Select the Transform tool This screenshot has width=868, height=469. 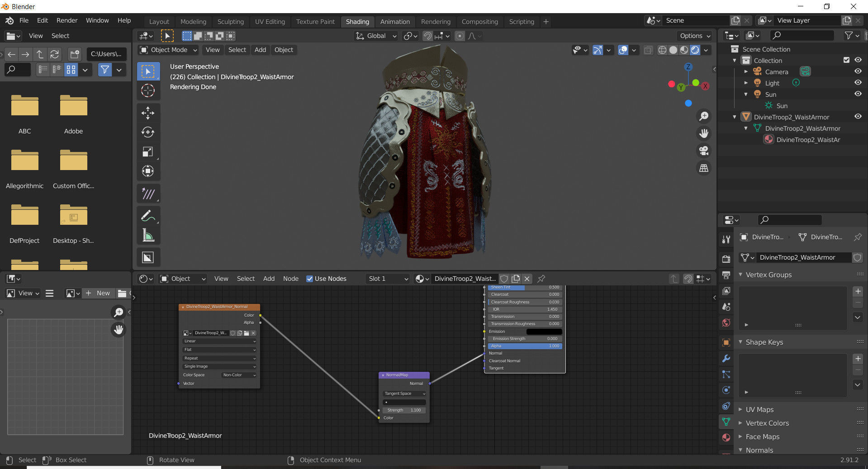point(148,171)
